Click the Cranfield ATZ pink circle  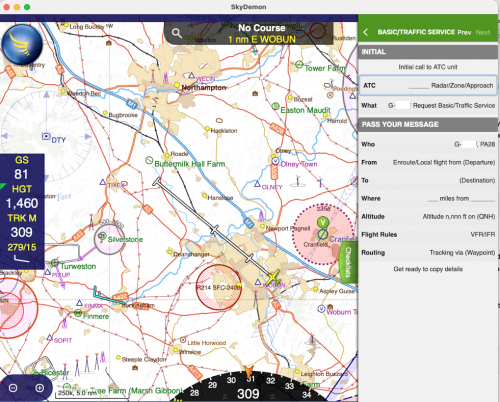[322, 234]
